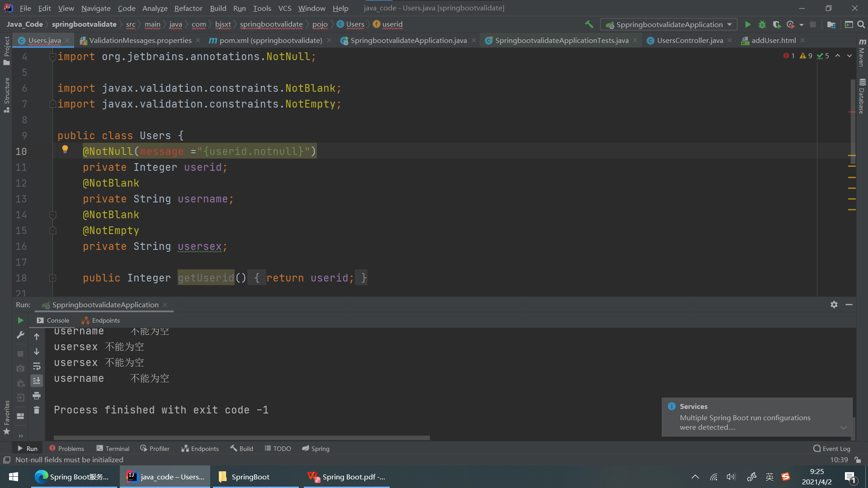868x488 pixels.
Task: Click the Search Everywhere magnifier icon
Action: tap(861, 24)
